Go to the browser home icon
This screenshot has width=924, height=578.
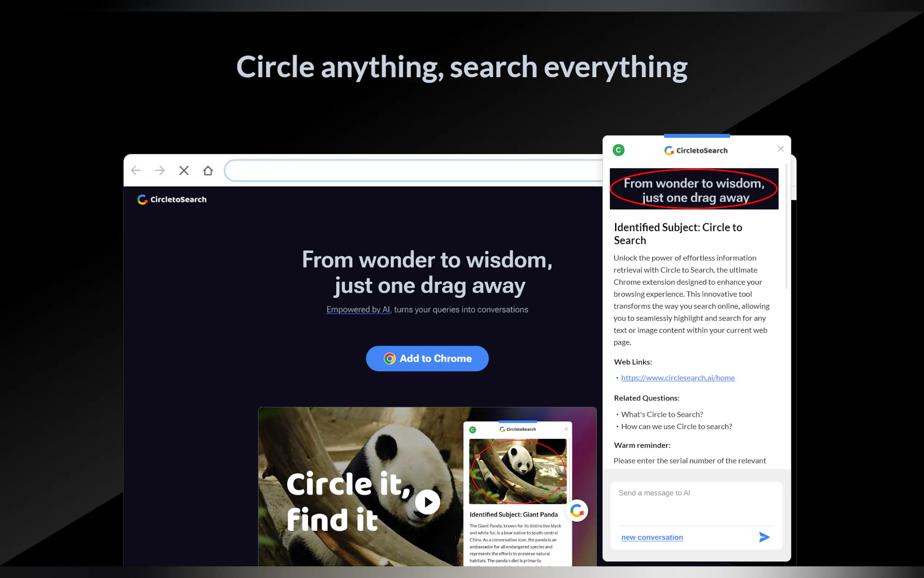click(x=208, y=170)
